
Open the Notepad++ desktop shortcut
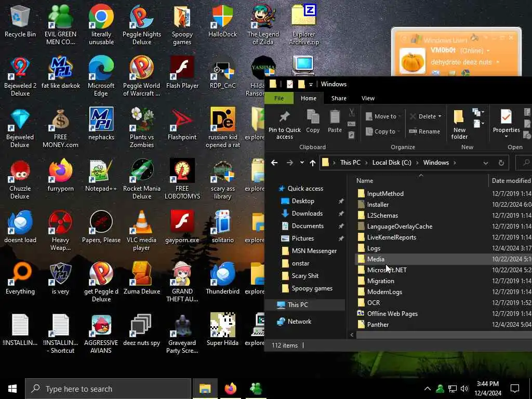pos(101,176)
